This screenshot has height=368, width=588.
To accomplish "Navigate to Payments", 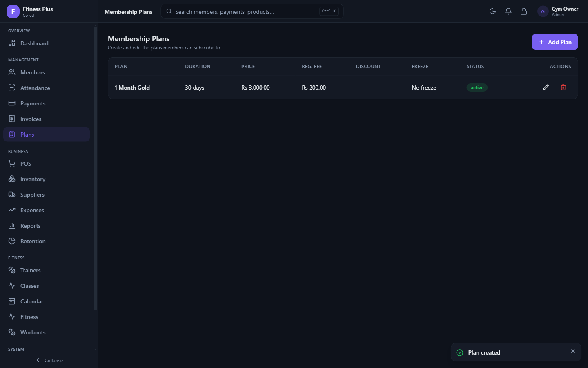I will (x=47, y=103).
